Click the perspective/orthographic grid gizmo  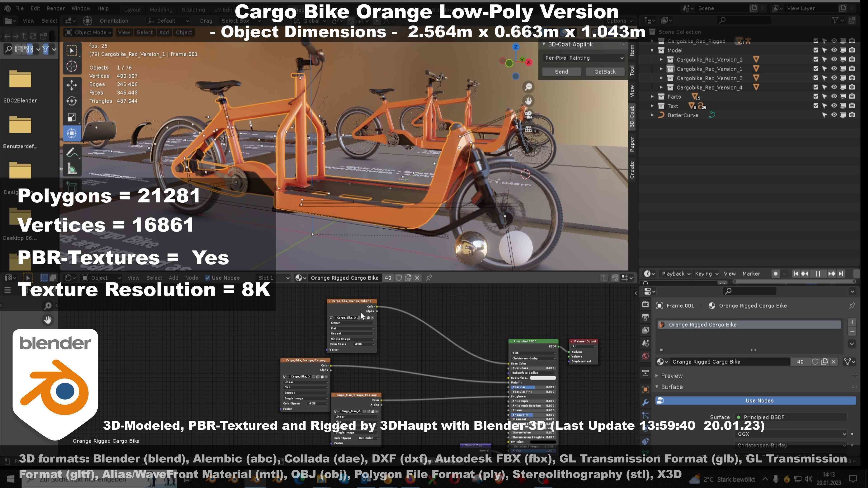coord(528,129)
